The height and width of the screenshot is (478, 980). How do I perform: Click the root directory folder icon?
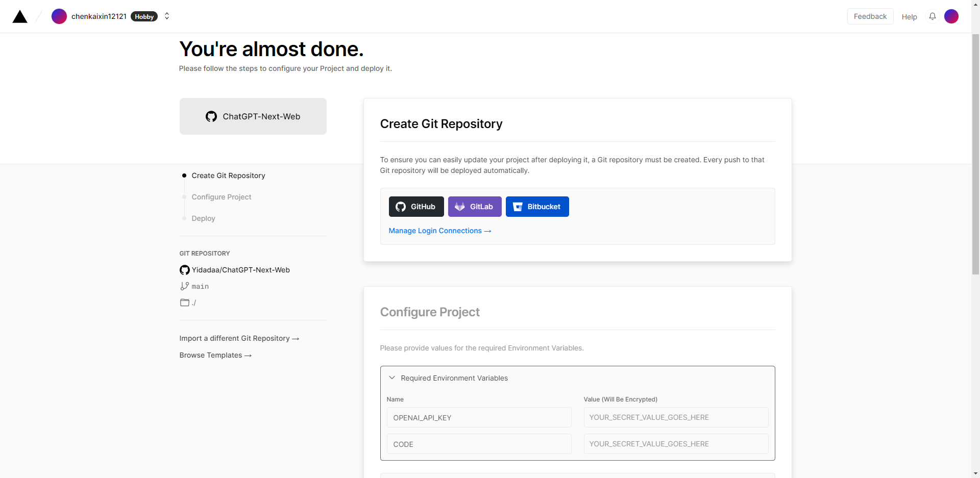(x=185, y=303)
